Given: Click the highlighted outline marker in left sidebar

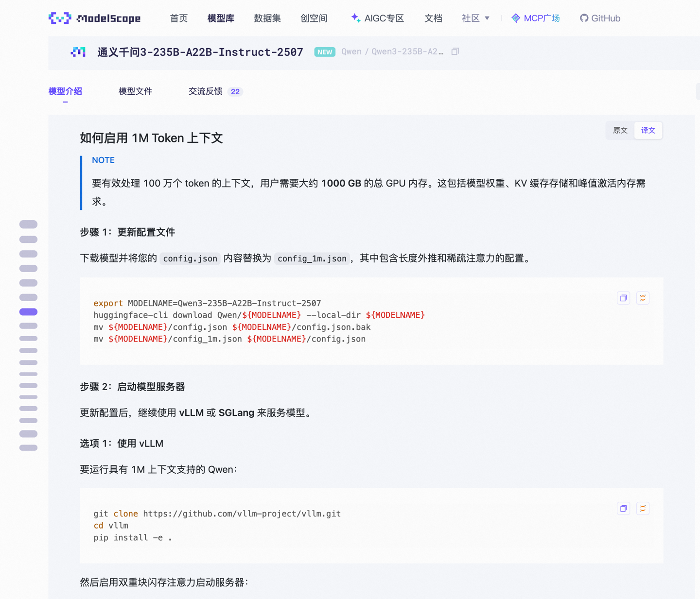Looking at the screenshot, I should click(28, 311).
